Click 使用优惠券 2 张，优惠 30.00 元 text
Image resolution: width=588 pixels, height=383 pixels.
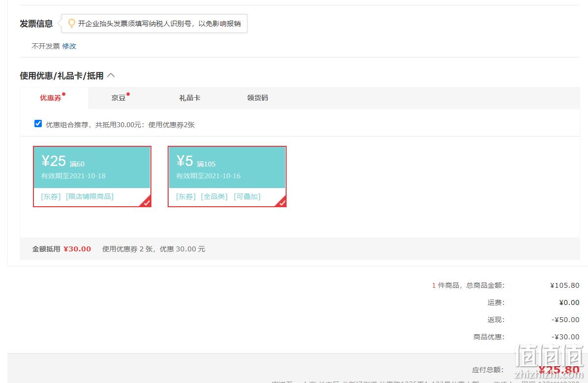pyautogui.click(x=154, y=249)
